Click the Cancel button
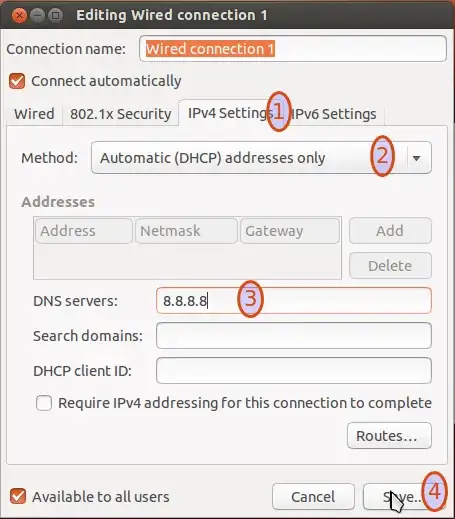This screenshot has height=519, width=455. coord(313,497)
